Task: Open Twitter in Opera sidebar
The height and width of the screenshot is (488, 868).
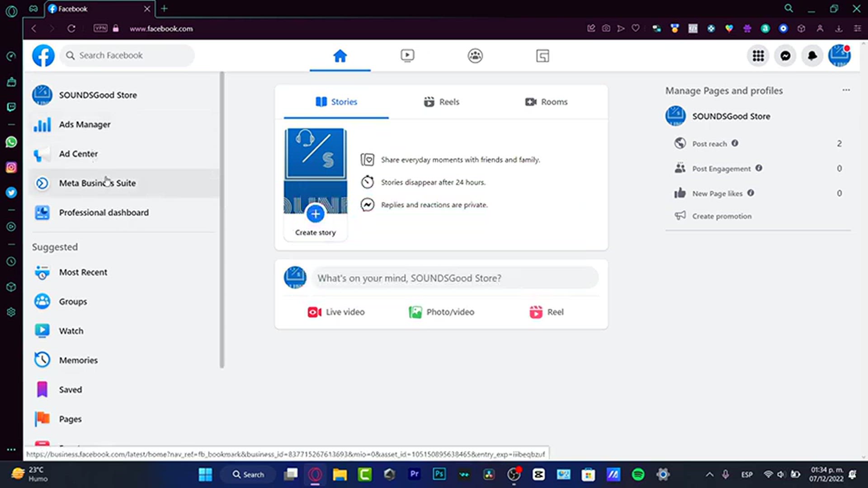Action: [11, 192]
